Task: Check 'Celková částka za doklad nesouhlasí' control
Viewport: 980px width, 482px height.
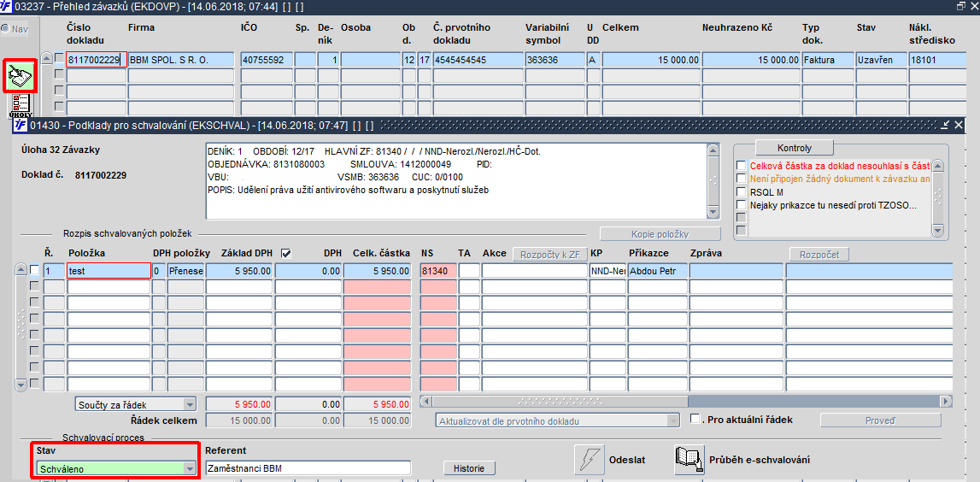Action: [x=742, y=166]
